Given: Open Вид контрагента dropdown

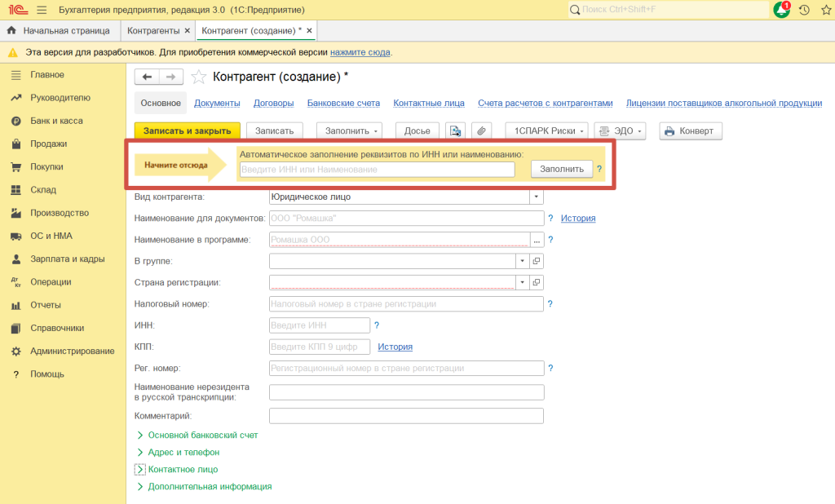Looking at the screenshot, I should [536, 197].
